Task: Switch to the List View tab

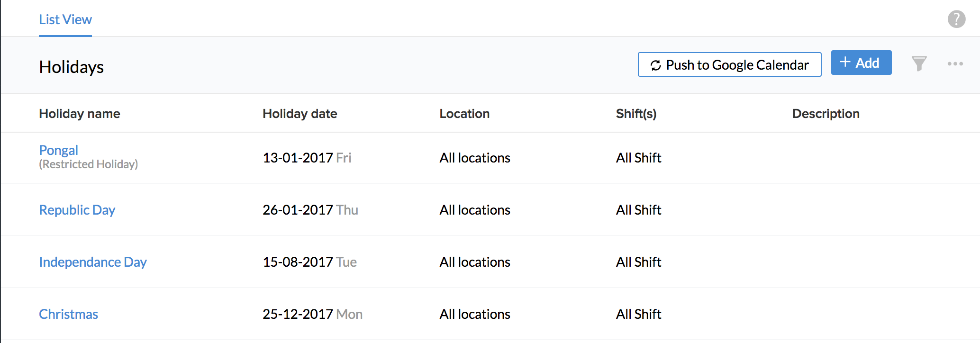Action: tap(65, 20)
